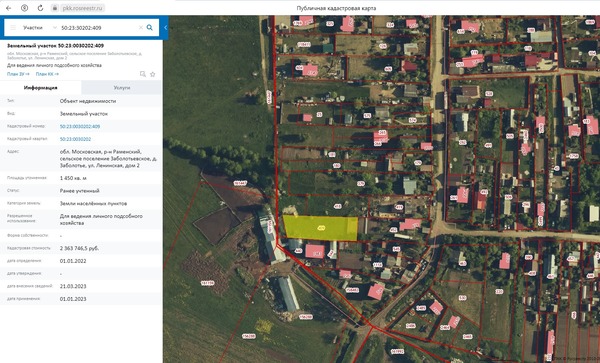The height and width of the screenshot is (363, 600).
Task: Select the Информация tab
Action: 41,88
